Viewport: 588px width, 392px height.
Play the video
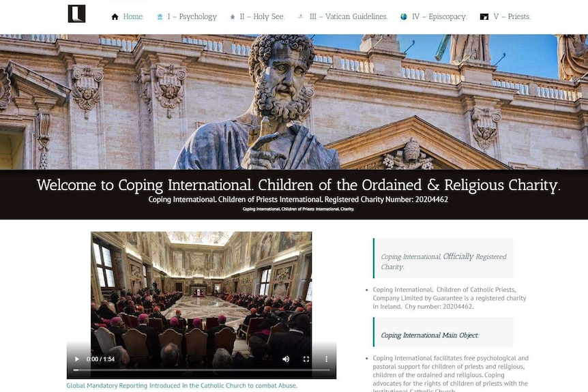coord(77,359)
